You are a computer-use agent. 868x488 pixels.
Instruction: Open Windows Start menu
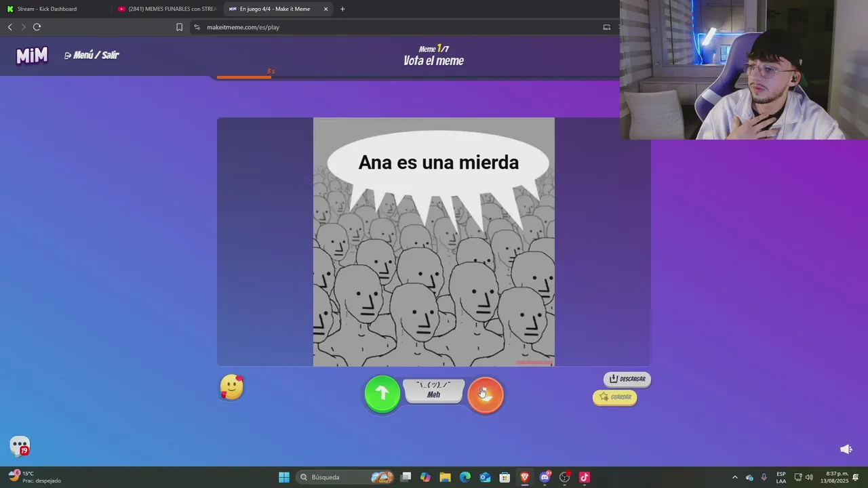click(x=284, y=477)
